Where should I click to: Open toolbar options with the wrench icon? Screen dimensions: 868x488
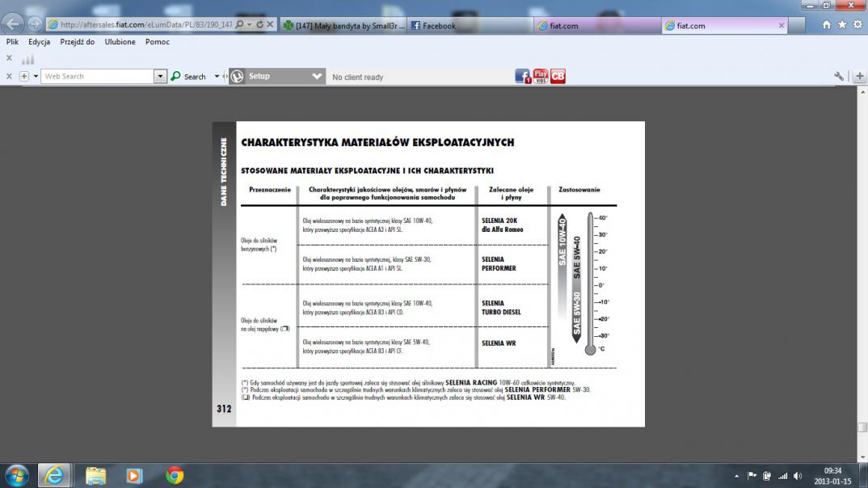point(839,77)
